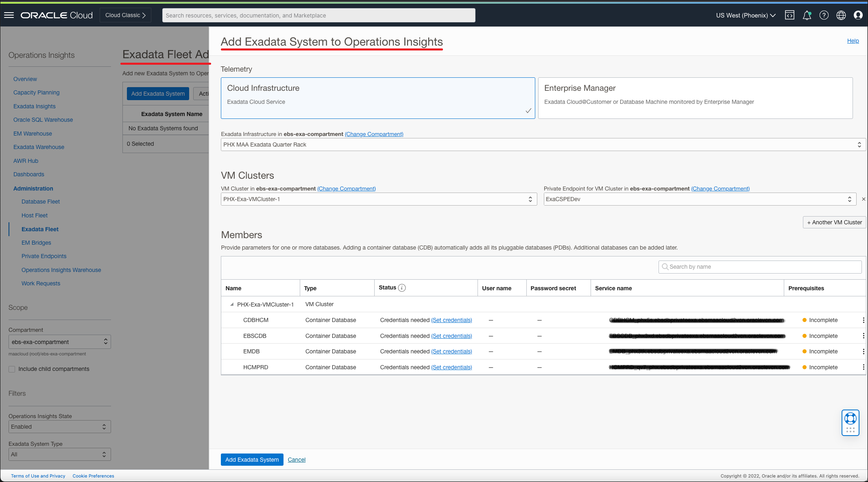
Task: Select the Enterprise Manager telemetry card
Action: (695, 98)
